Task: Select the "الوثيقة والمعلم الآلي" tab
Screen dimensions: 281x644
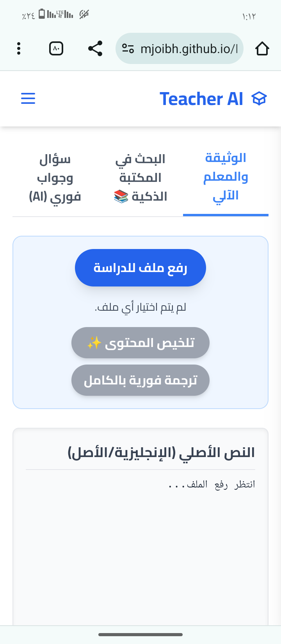Action: pyautogui.click(x=226, y=177)
